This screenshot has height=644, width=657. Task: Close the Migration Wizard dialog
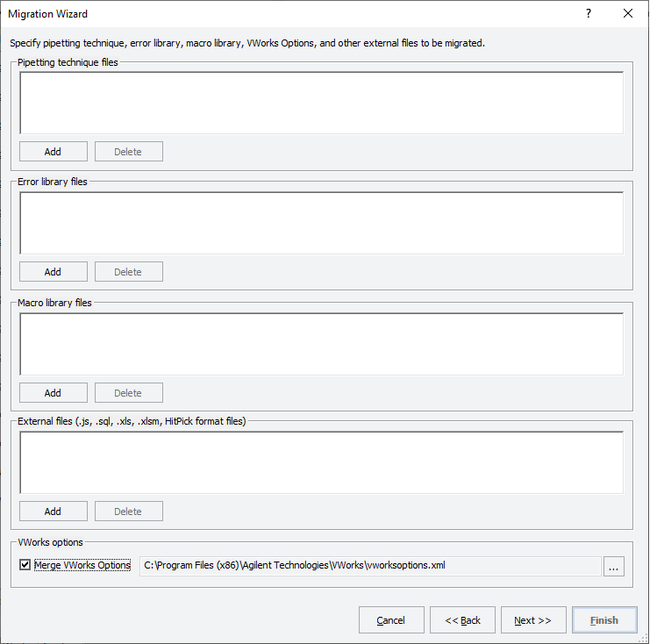tap(628, 13)
